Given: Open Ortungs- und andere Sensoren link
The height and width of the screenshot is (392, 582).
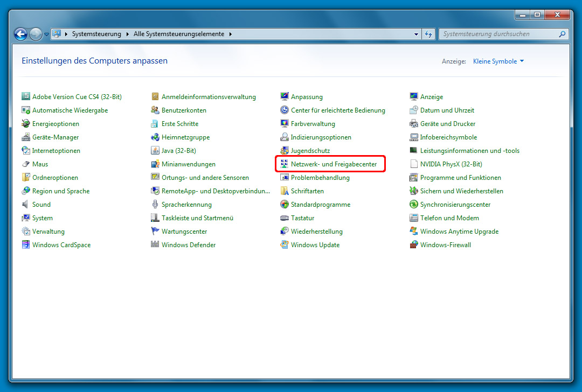Looking at the screenshot, I should tap(205, 178).
